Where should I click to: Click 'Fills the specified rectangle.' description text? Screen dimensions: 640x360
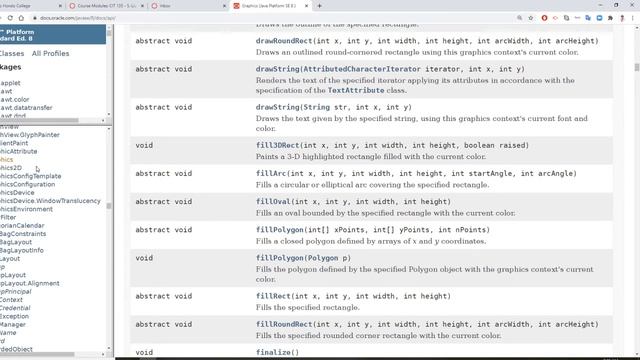pyautogui.click(x=308, y=307)
